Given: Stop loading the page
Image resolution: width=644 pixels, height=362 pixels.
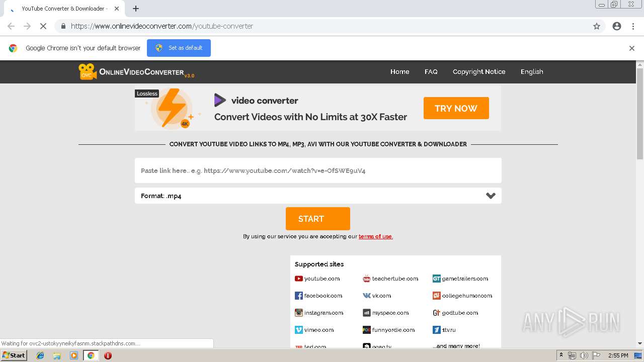Looking at the screenshot, I should click(x=43, y=26).
